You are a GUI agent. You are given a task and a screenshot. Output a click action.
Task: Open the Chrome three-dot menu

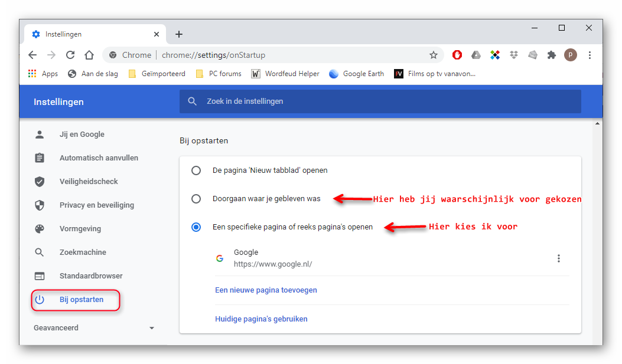(x=590, y=55)
